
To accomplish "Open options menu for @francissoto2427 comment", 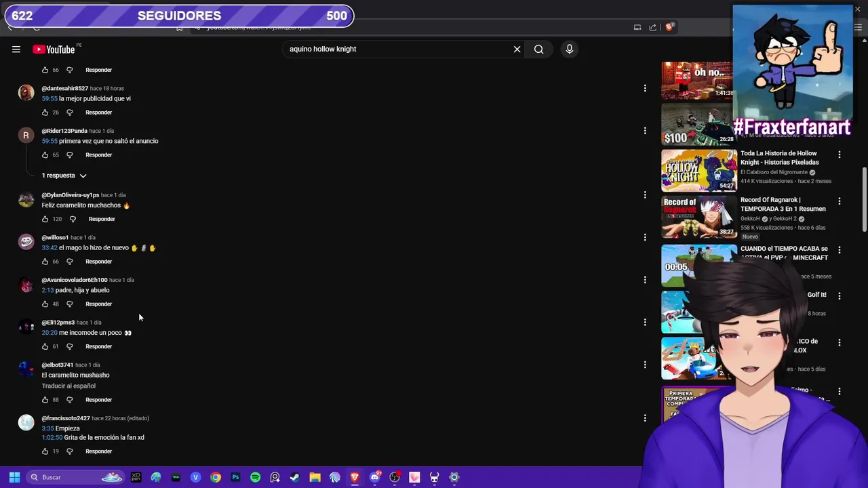I will point(645,418).
